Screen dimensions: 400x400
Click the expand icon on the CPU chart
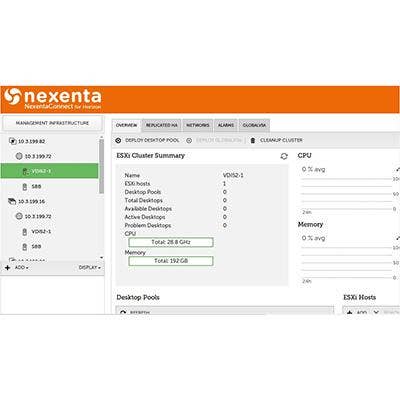click(x=398, y=169)
